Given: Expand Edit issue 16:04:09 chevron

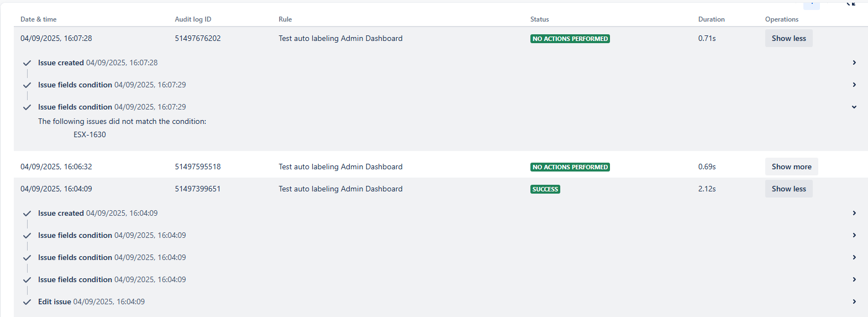Looking at the screenshot, I should [854, 302].
